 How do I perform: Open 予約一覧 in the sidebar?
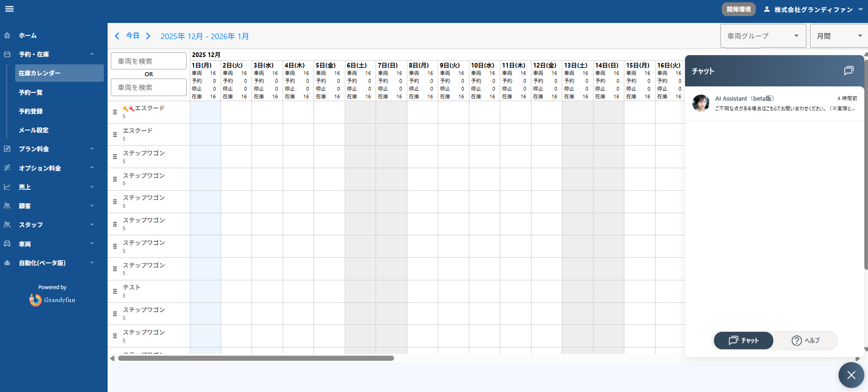pyautogui.click(x=31, y=92)
